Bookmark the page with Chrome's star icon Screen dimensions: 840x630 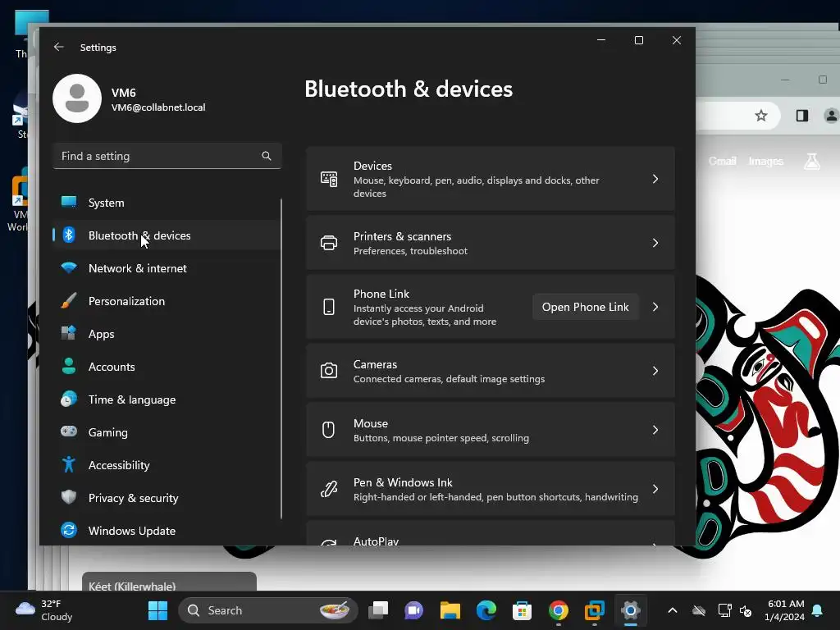click(x=760, y=115)
